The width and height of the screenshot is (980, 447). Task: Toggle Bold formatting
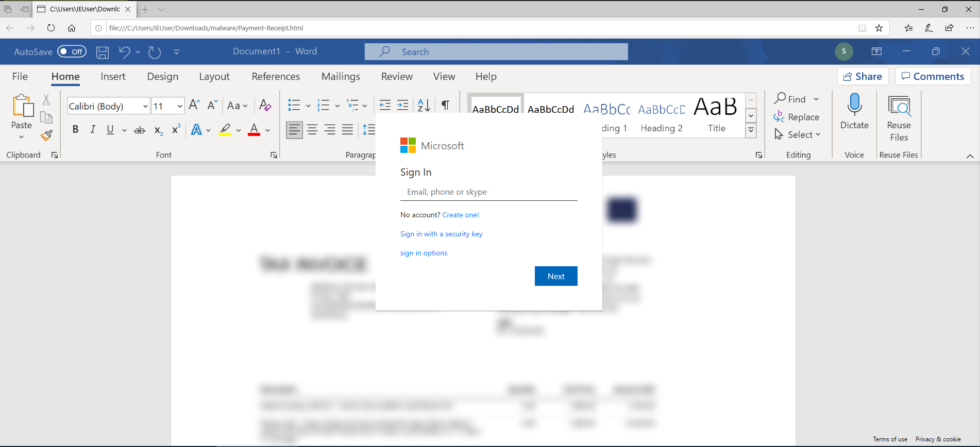click(75, 130)
